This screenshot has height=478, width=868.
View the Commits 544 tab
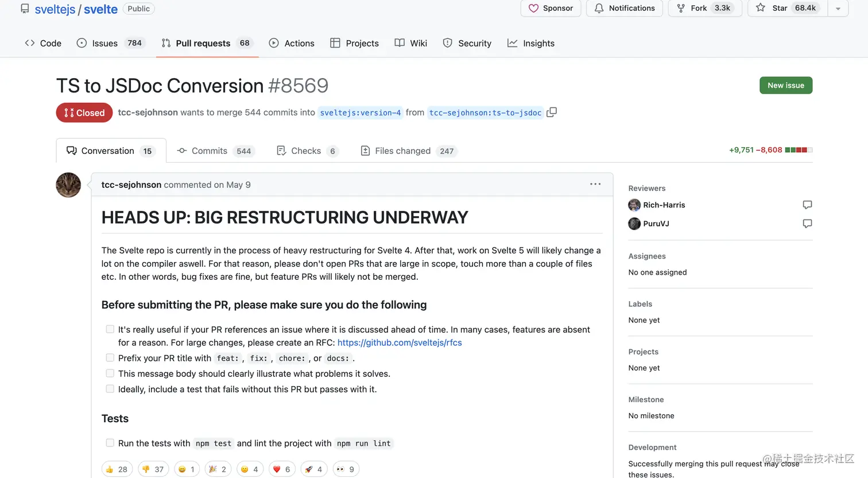point(215,151)
